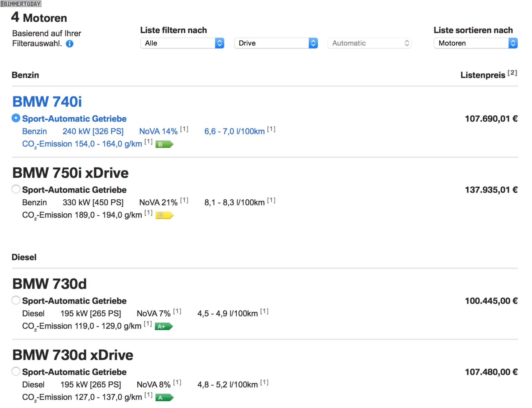Click the blue info icon beside Filterauswahl
The image size is (532, 408).
70,44
